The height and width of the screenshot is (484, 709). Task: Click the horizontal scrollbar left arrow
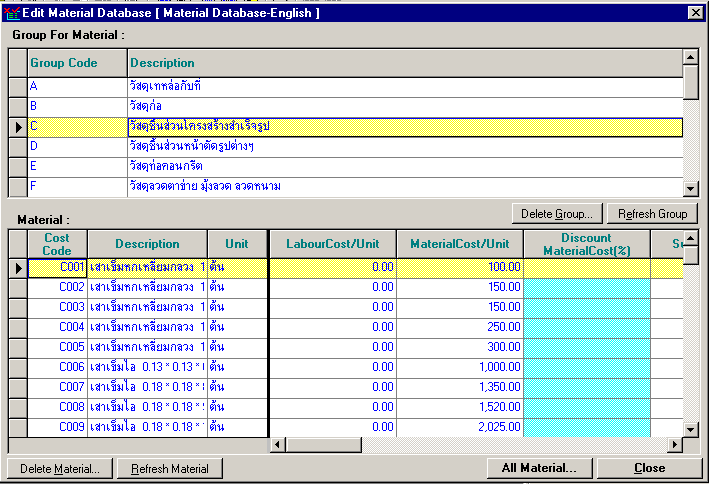pyautogui.click(x=278, y=445)
